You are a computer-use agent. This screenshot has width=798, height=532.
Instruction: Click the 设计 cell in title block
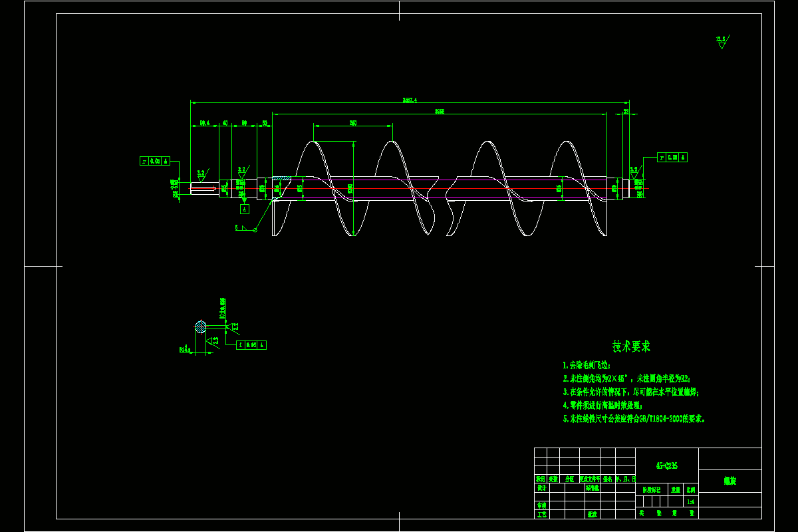541,487
